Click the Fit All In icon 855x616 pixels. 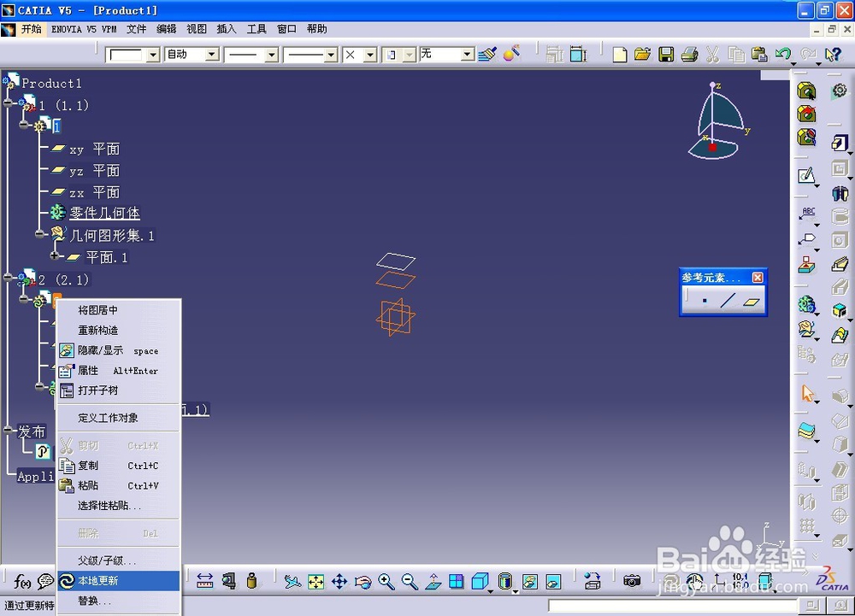pos(315,582)
